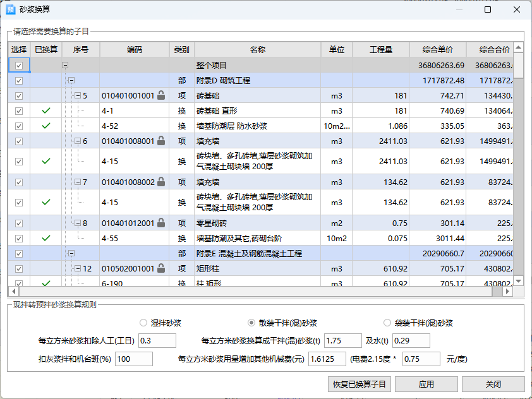Viewport: 532px width, 399px height.
Task: Click the vertical scrollbar down arrow
Action: (518, 281)
